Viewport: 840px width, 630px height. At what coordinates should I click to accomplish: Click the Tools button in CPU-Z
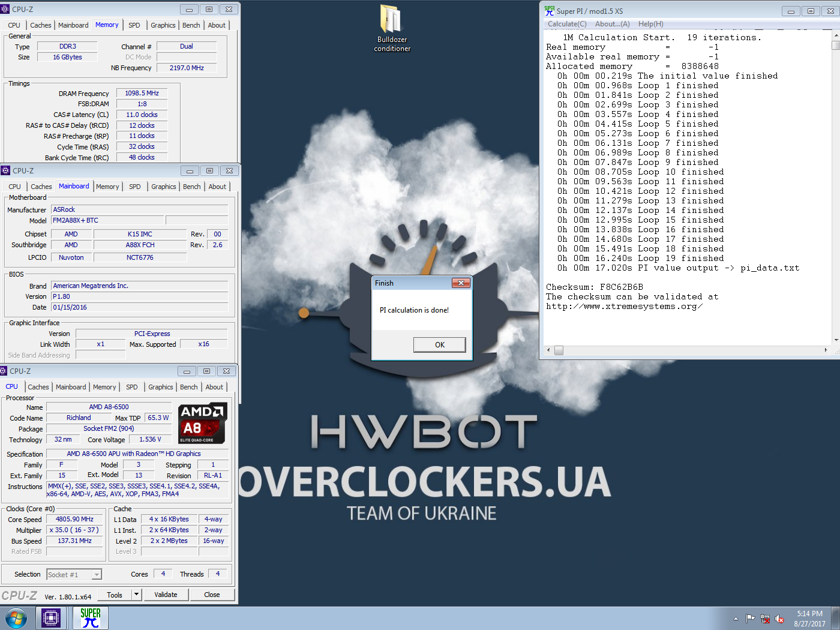[115, 595]
